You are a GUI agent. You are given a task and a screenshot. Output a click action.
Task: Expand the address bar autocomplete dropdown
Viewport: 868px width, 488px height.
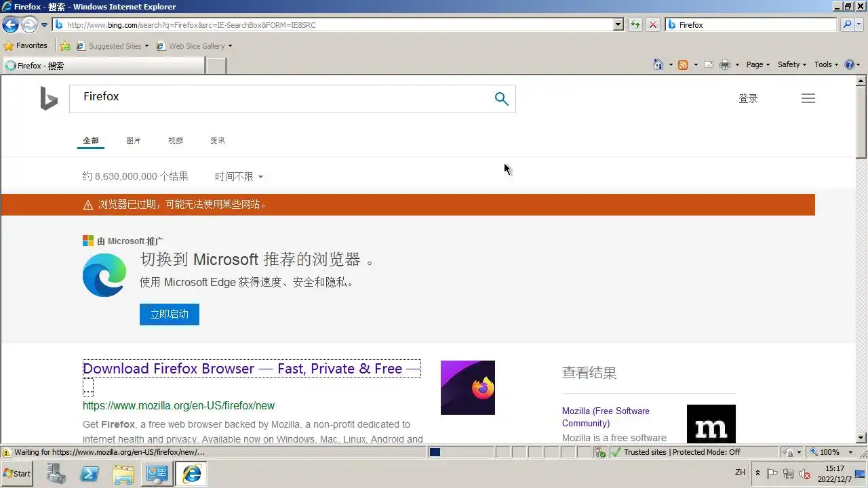point(618,25)
